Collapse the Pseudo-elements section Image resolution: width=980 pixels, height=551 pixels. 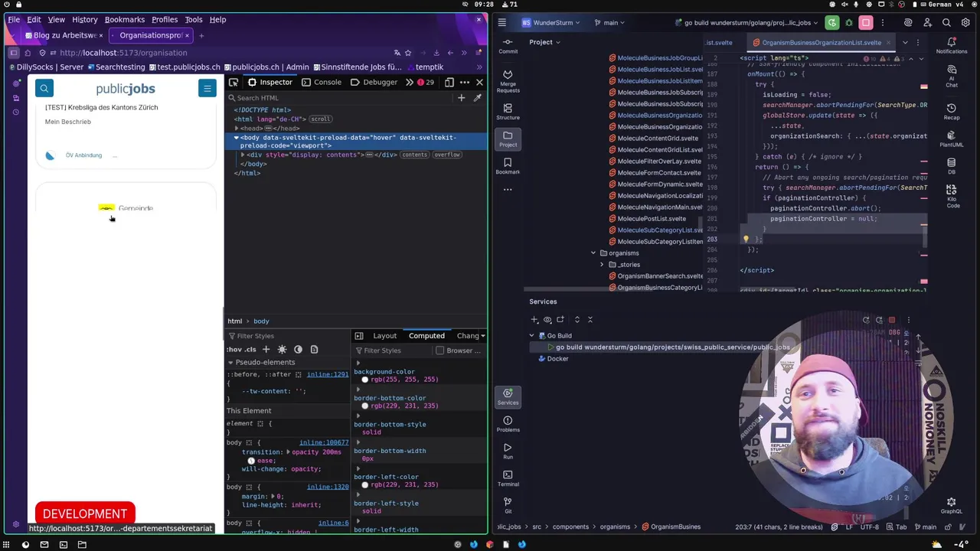tap(230, 362)
